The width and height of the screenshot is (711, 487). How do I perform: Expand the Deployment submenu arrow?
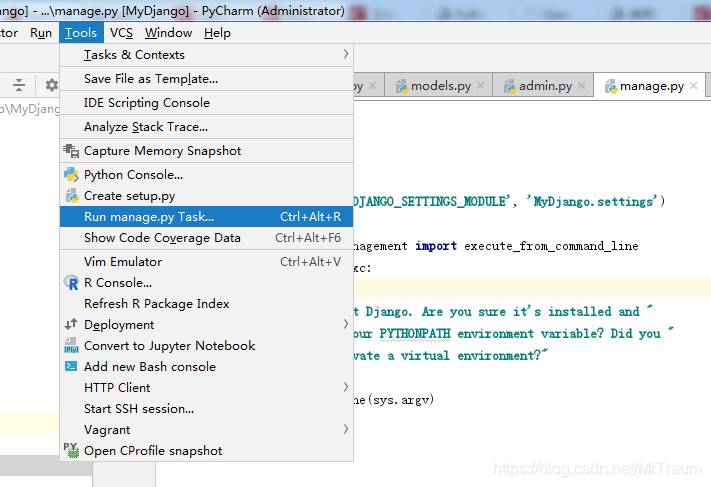346,324
